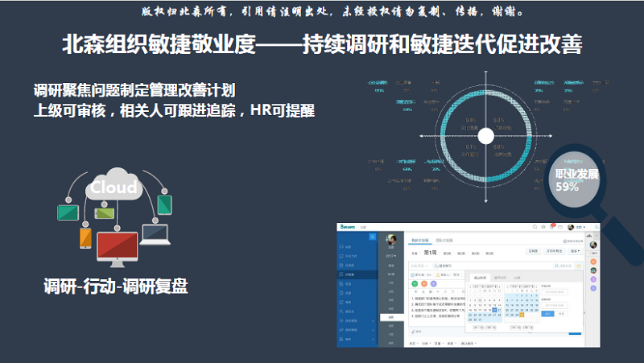Open the yellow calendar icon at the plan row's end
This screenshot has width=644, height=363.
click(x=579, y=266)
